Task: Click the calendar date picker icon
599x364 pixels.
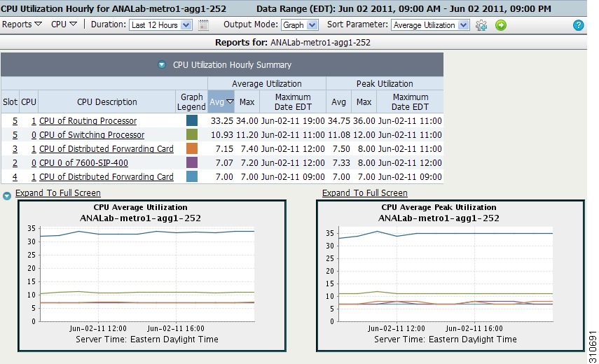Action: [x=204, y=25]
